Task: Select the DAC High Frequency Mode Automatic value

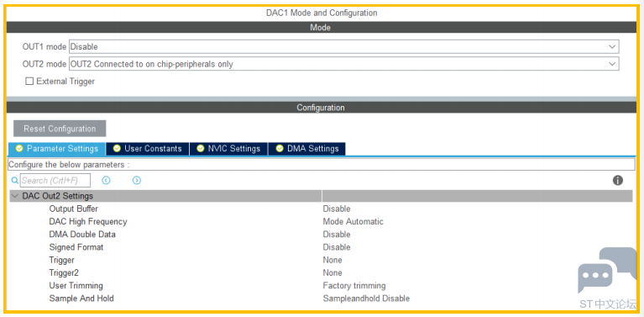Action: click(x=353, y=221)
